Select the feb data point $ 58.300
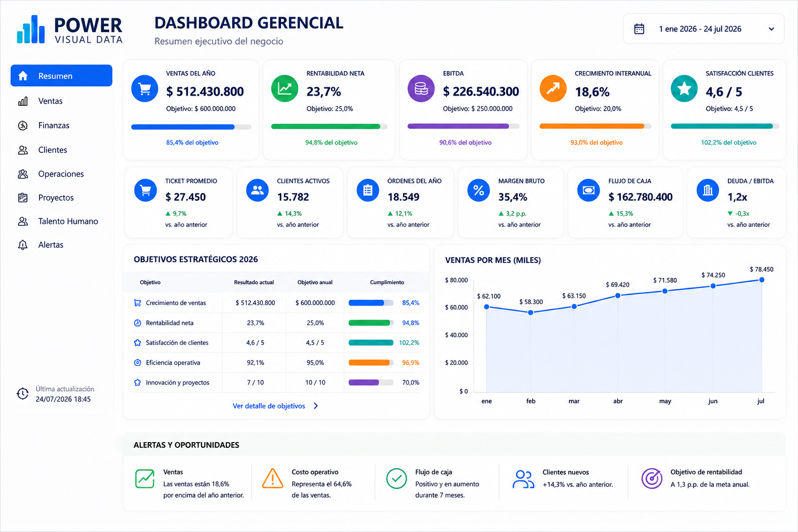 [530, 313]
